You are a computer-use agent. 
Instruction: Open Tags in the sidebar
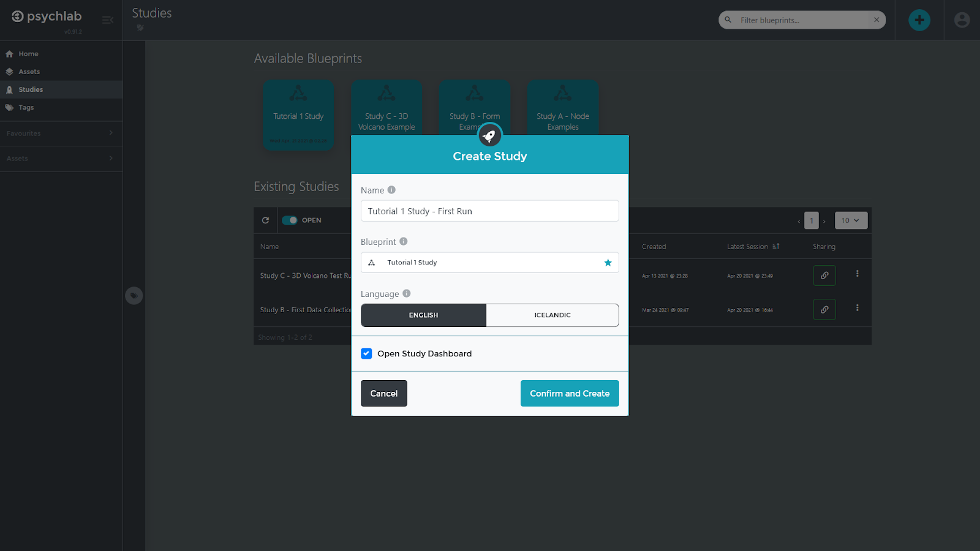[x=26, y=107]
